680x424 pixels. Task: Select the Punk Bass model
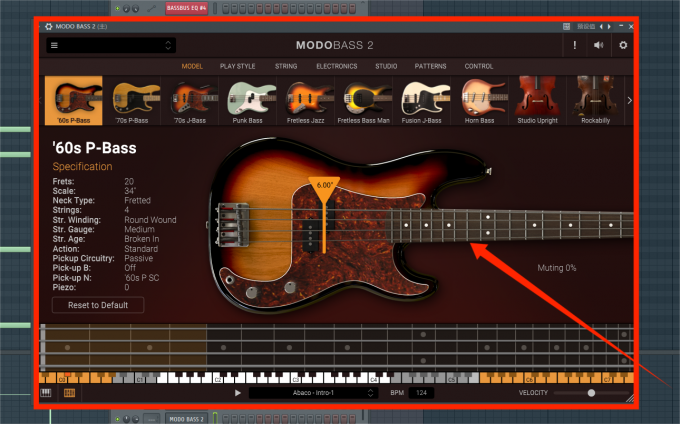(x=252, y=102)
